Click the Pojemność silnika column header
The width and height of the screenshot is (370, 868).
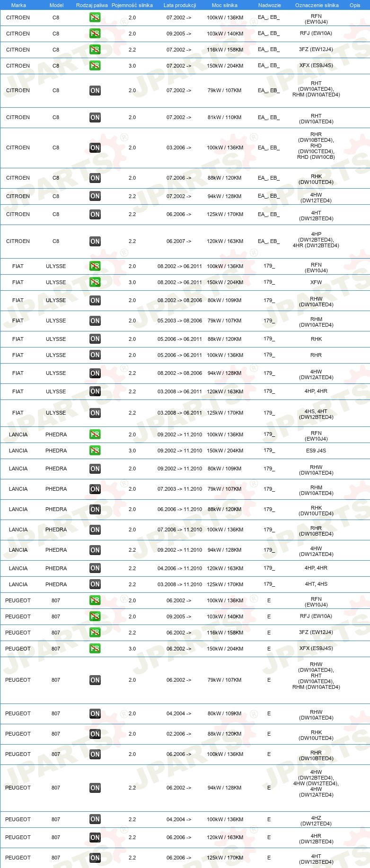(132, 5)
